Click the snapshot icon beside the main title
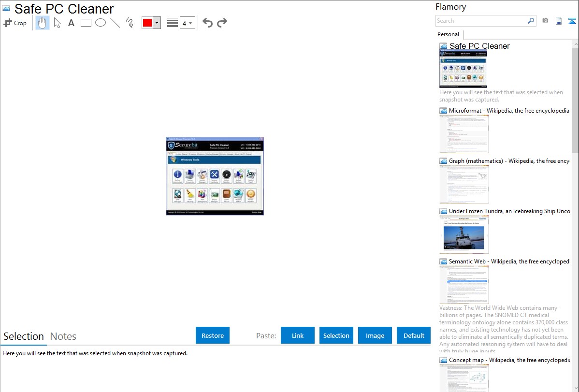This screenshot has height=392, width=579. (6, 9)
